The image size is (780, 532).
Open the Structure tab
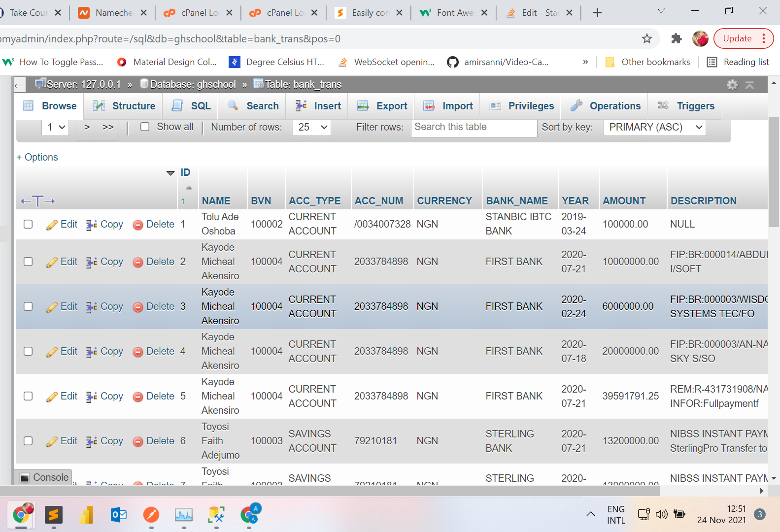coord(124,106)
